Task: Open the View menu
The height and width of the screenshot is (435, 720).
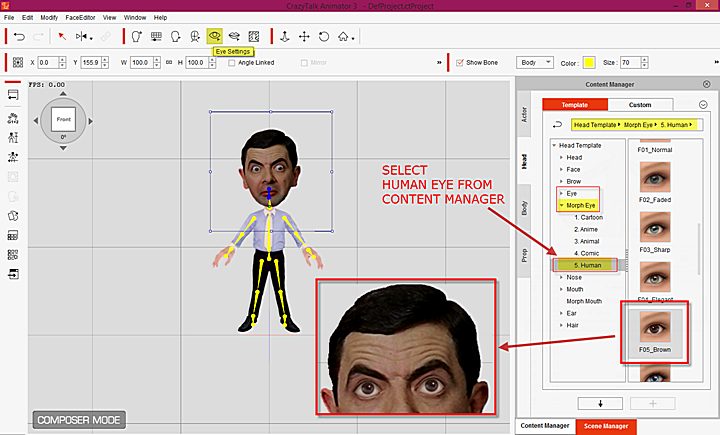Action: pos(109,17)
